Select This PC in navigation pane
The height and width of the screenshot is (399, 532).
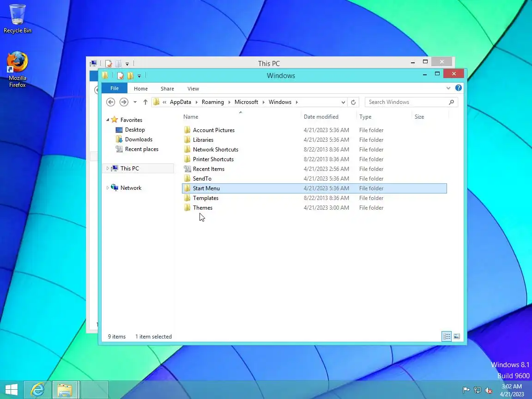(x=129, y=168)
